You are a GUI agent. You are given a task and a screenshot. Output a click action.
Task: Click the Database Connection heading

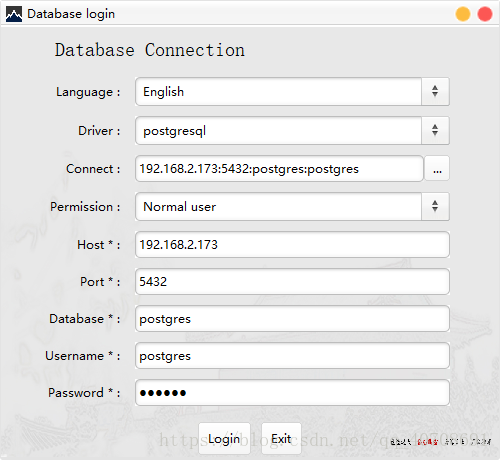(x=150, y=50)
